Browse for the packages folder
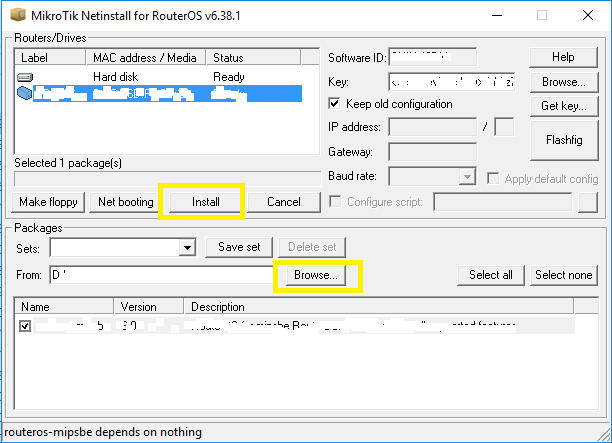The width and height of the screenshot is (612, 443). [316, 275]
